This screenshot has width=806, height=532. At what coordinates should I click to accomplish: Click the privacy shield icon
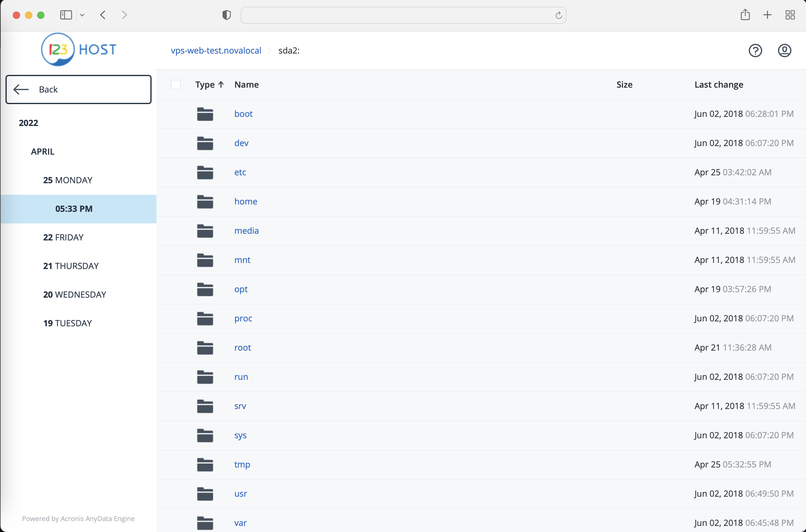coord(226,15)
